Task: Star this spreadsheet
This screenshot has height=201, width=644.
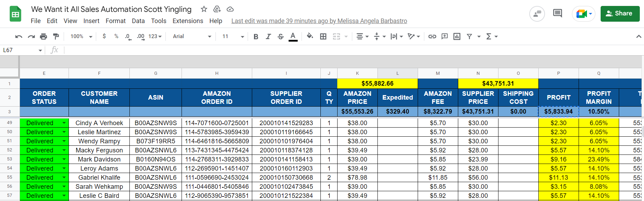Action: pos(204,9)
